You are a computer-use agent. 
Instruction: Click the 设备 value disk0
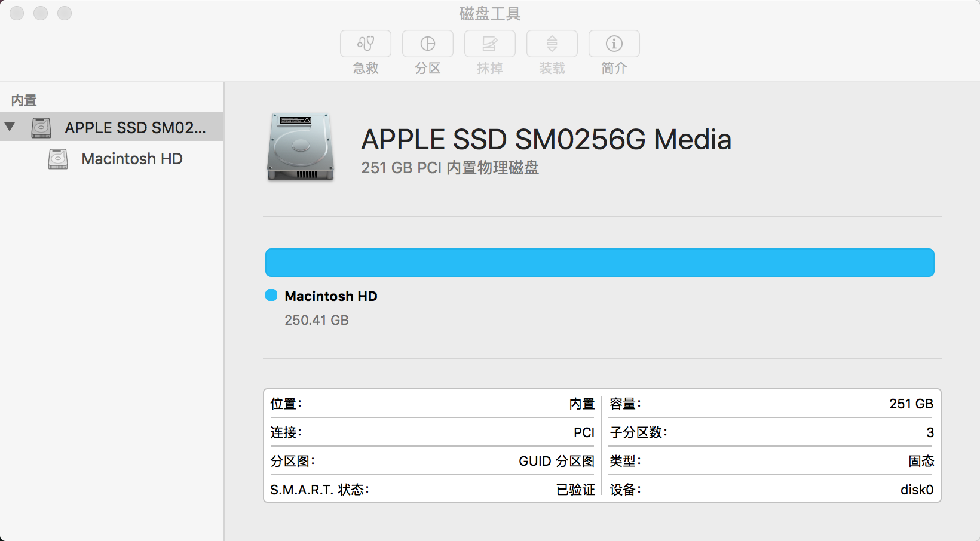(917, 490)
